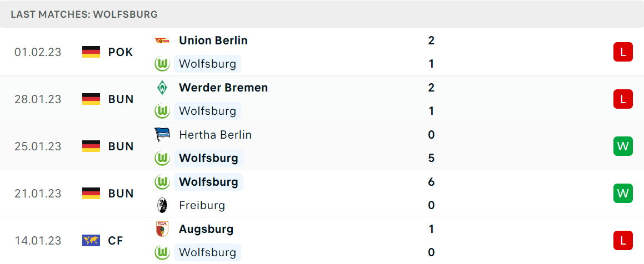Click Wolfsburg logo in the 01.02.23 match
The width and height of the screenshot is (644, 264).
[162, 64]
